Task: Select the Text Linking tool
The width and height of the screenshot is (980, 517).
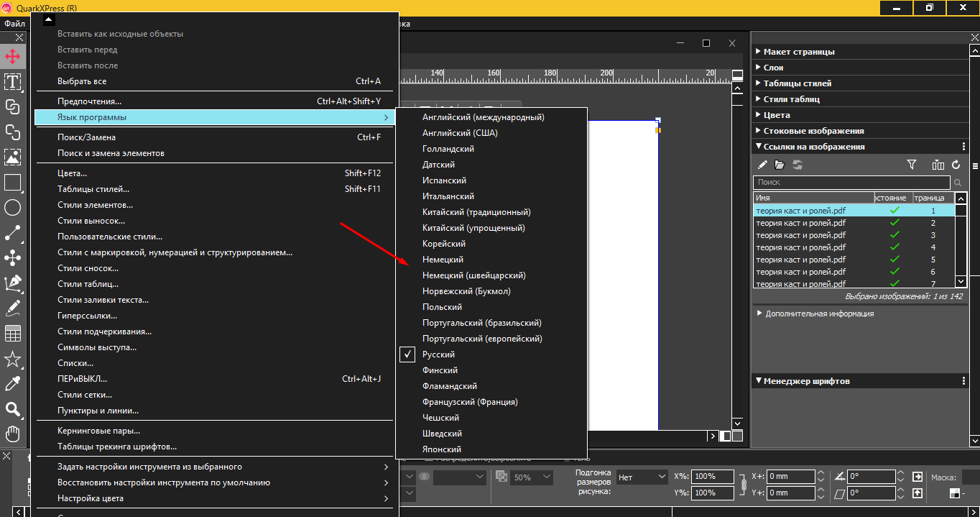Action: click(12, 106)
